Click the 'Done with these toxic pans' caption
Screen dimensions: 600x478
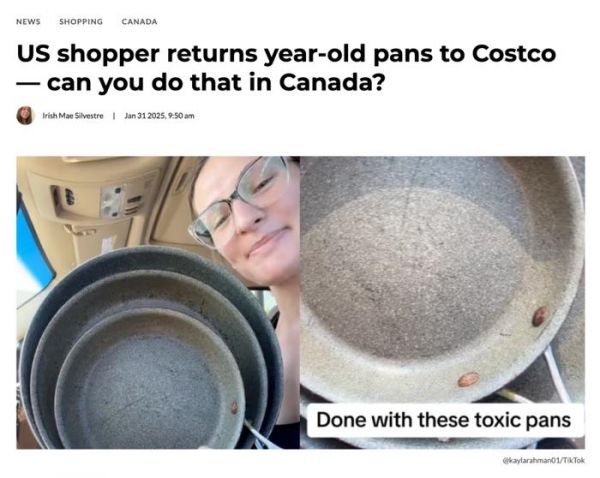coord(444,420)
